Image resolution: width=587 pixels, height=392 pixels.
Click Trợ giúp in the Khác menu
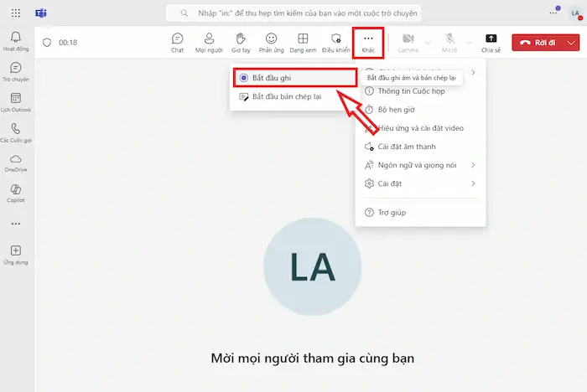tap(392, 213)
